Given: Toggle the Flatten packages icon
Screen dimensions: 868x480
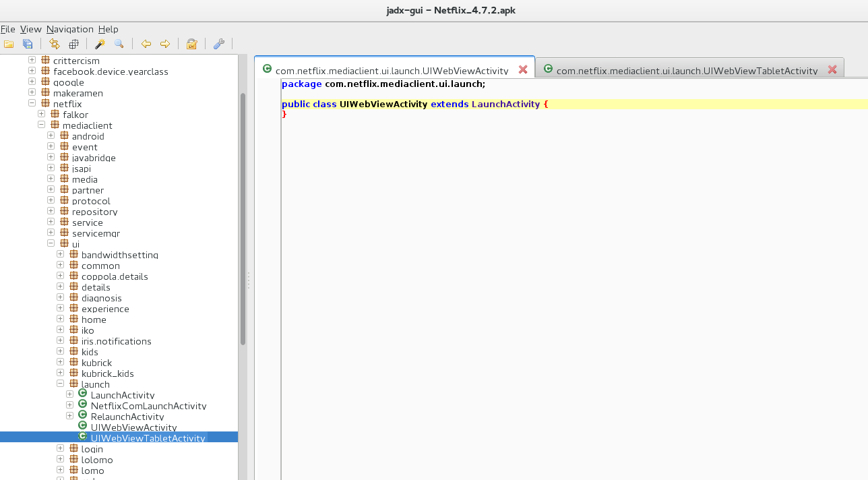Looking at the screenshot, I should (74, 44).
